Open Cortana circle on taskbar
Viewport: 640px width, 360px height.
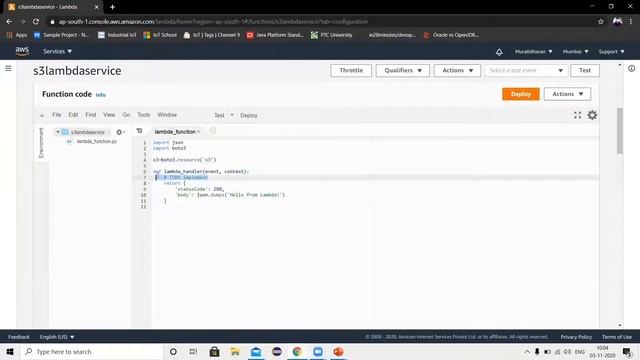coord(173,351)
